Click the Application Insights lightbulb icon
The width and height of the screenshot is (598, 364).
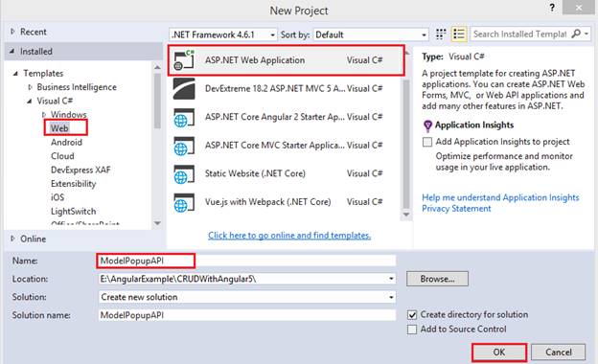(x=427, y=125)
